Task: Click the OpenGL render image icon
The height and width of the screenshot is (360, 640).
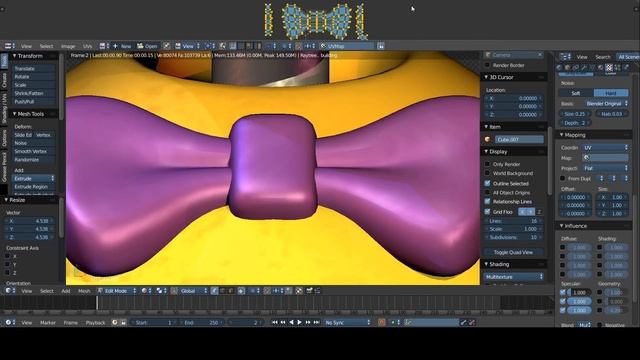Action: [x=309, y=291]
